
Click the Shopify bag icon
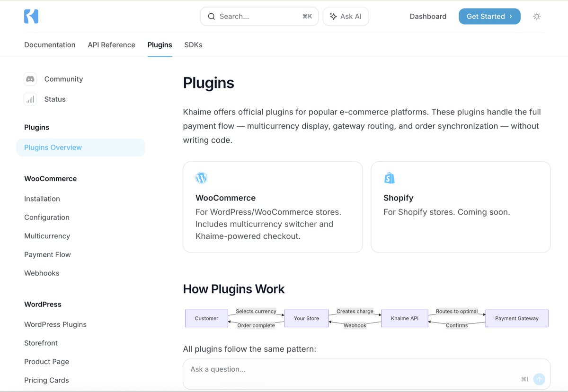click(389, 178)
